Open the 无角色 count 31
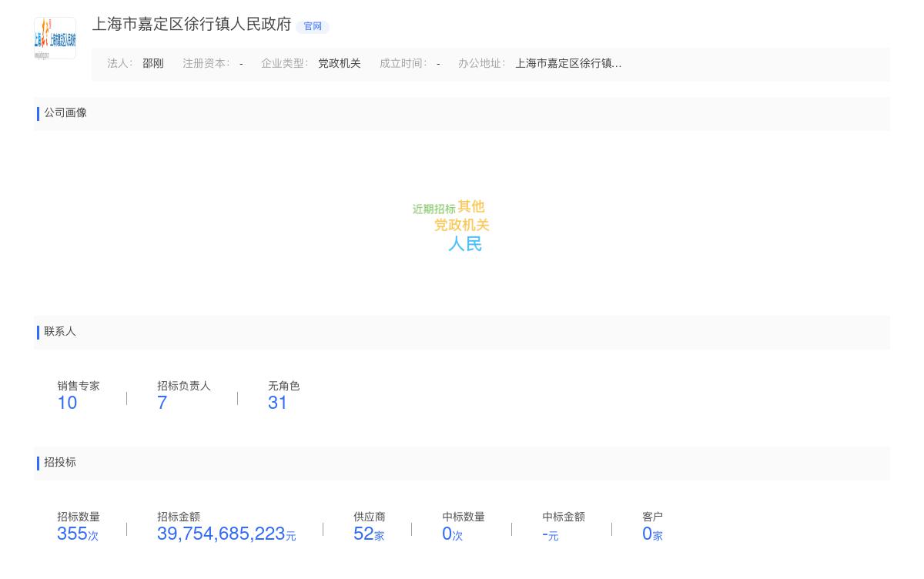924x579 pixels. pyautogui.click(x=277, y=403)
